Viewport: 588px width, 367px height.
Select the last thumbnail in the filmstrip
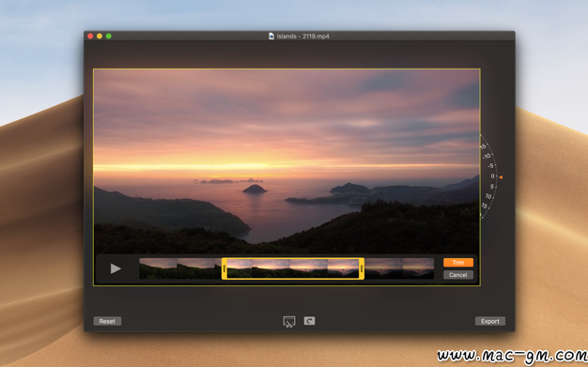[x=418, y=268]
